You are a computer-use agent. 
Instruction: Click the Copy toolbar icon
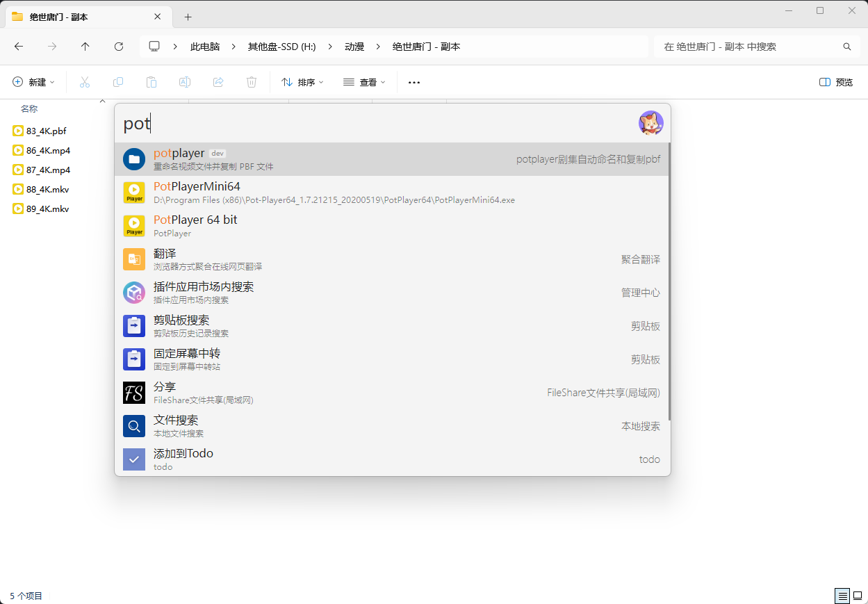118,82
